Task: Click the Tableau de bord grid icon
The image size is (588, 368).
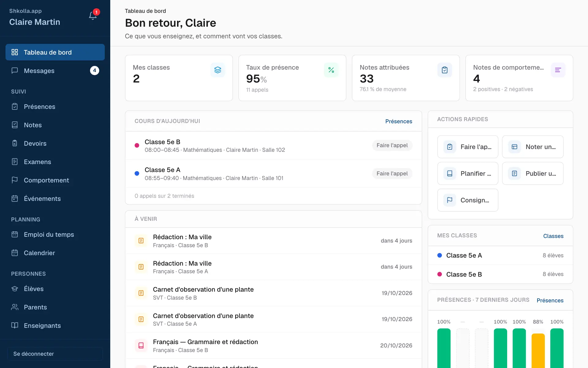Action: pyautogui.click(x=15, y=52)
